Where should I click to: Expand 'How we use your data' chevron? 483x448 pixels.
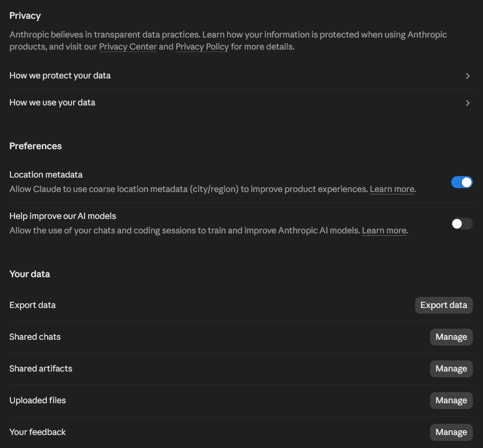click(x=468, y=102)
